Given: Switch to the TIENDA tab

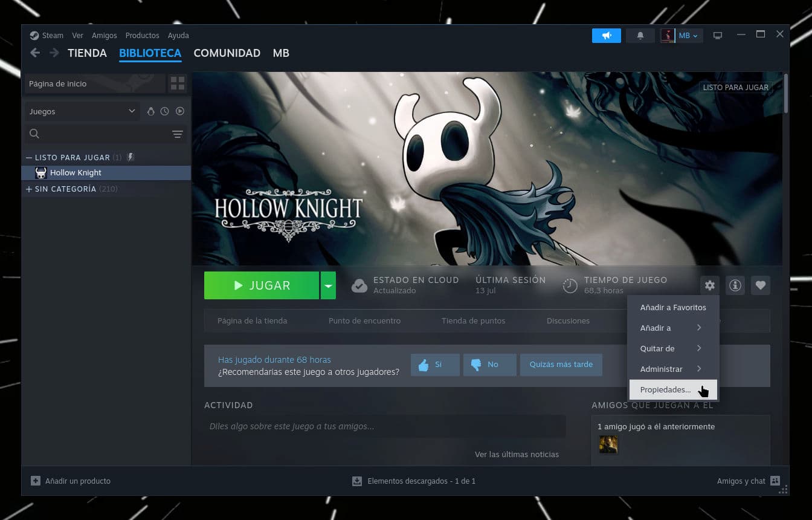Looking at the screenshot, I should 87,53.
